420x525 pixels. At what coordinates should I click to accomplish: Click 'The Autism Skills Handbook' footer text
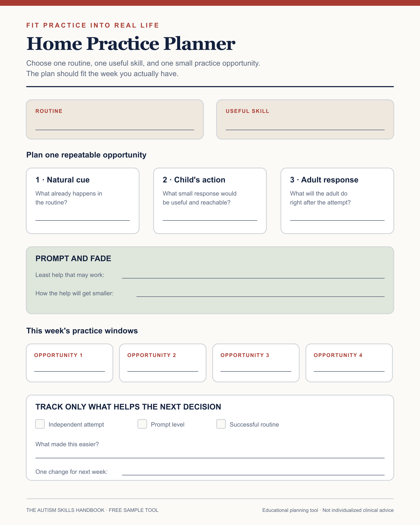click(65, 510)
